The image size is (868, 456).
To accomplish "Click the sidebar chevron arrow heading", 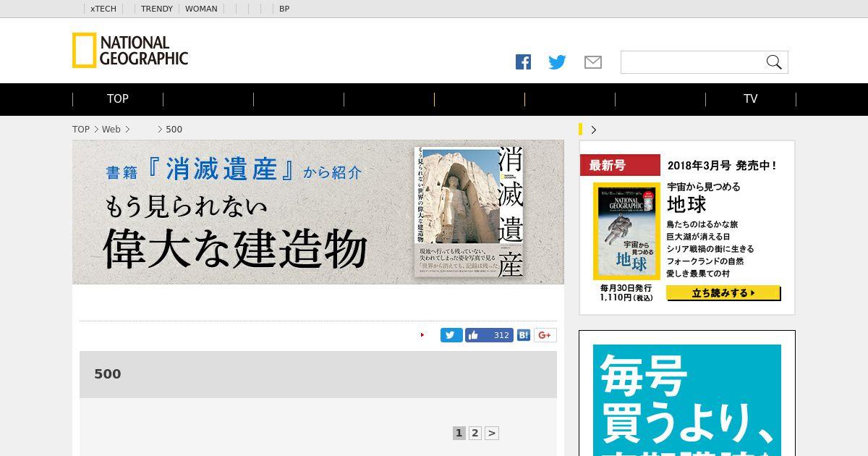I will click(x=594, y=130).
